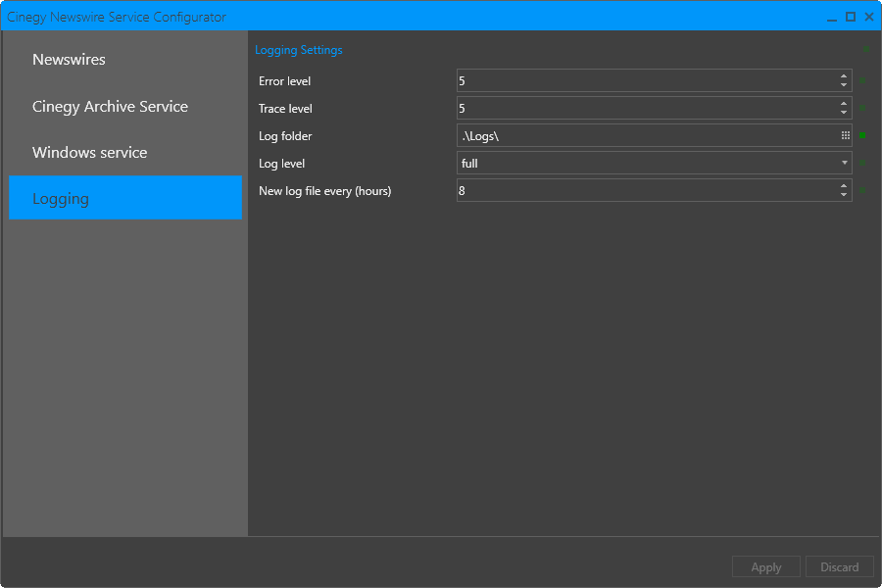Maximize the Configurator window
The height and width of the screenshot is (588, 882).
(x=851, y=17)
